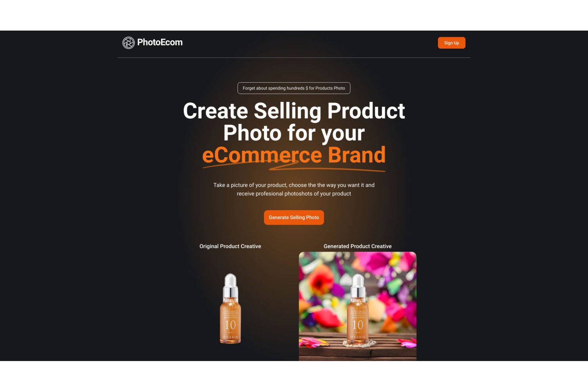Click the orange scribble underline beneath eCommerce Brand
This screenshot has width=588, height=392.
[x=294, y=167]
